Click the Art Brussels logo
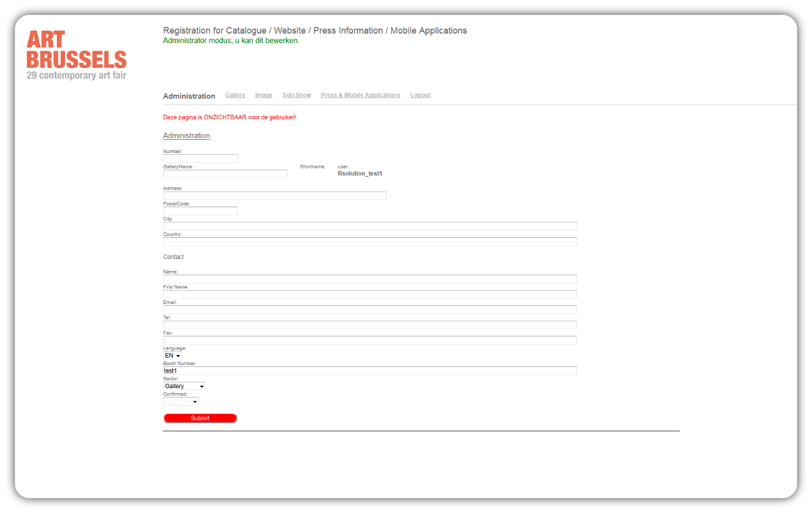Screen dimensions: 812x513 [76, 56]
